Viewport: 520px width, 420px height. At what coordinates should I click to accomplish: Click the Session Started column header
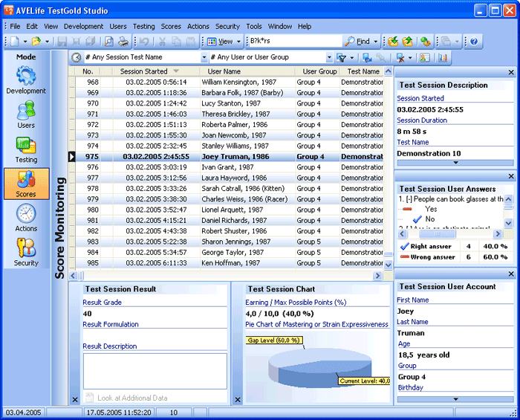tap(144, 71)
